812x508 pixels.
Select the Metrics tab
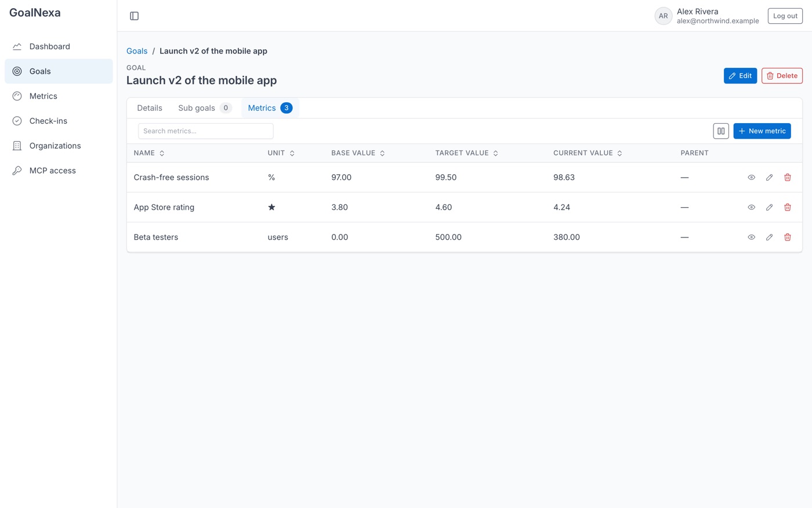pyautogui.click(x=270, y=108)
